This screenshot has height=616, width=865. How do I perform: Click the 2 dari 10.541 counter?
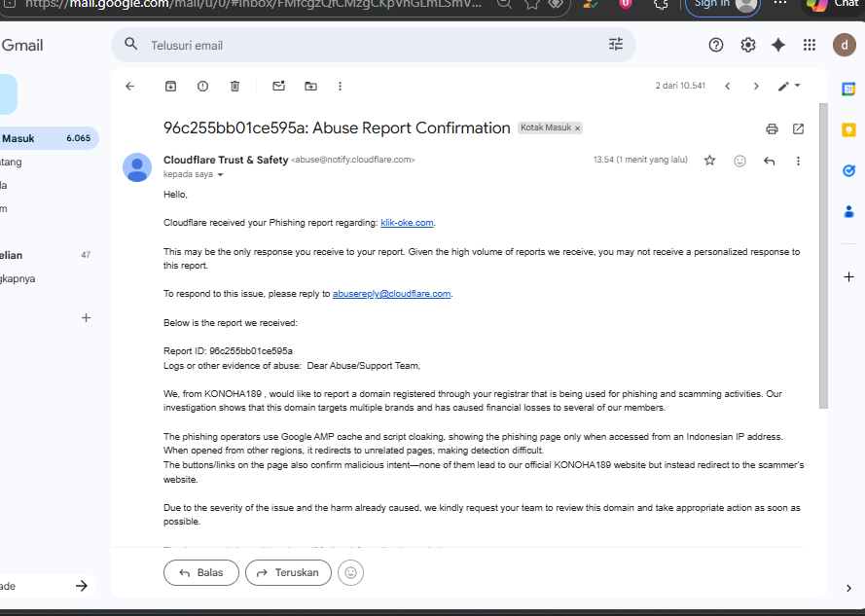pyautogui.click(x=680, y=86)
